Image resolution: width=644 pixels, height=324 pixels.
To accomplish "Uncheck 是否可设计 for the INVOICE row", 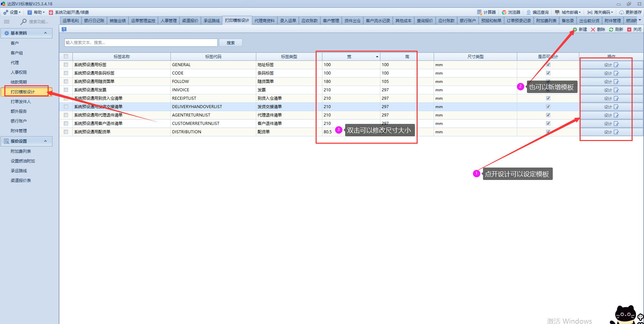I will (x=548, y=90).
